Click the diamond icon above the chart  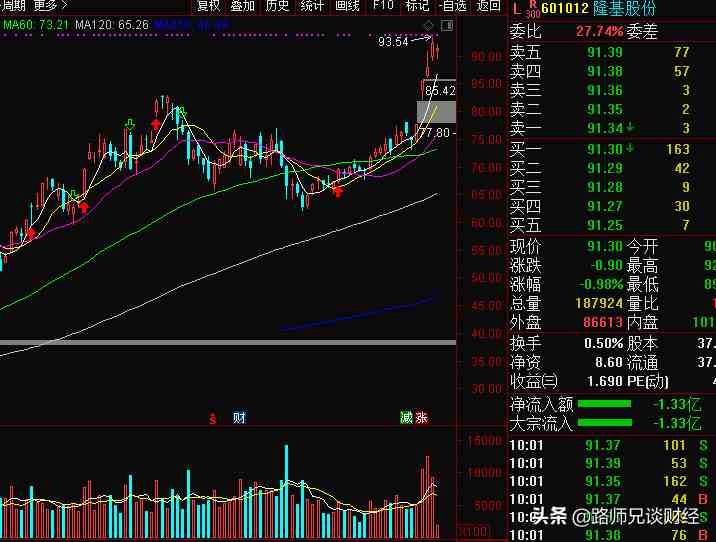pyautogui.click(x=428, y=26)
